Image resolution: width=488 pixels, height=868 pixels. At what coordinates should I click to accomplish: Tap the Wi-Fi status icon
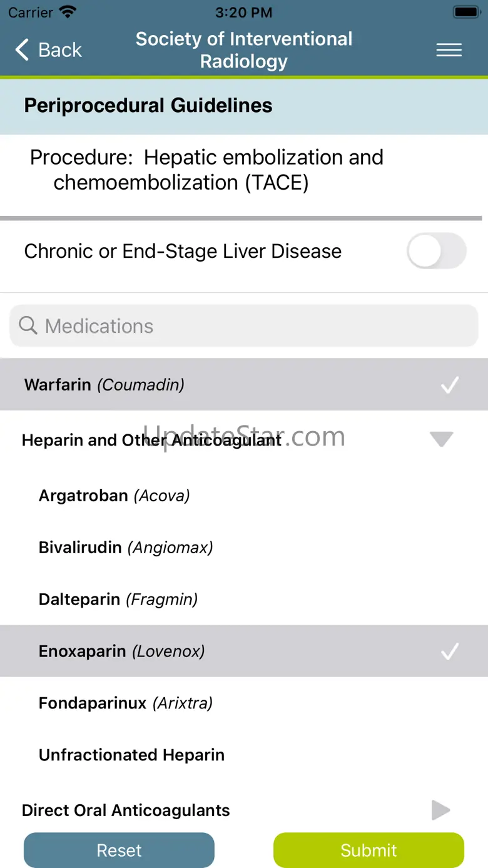(x=67, y=12)
